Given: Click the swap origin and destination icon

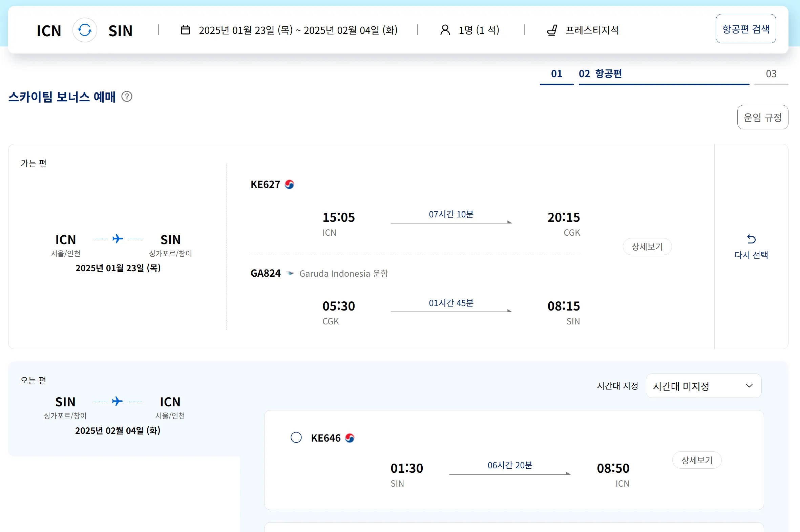Looking at the screenshot, I should tap(85, 30).
